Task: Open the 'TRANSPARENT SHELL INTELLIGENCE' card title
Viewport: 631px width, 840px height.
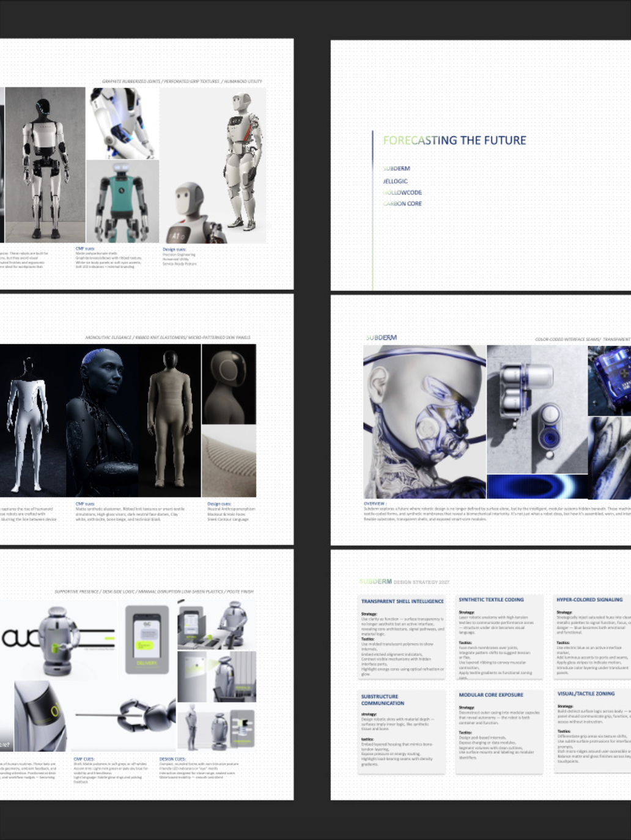Action: pos(402,602)
